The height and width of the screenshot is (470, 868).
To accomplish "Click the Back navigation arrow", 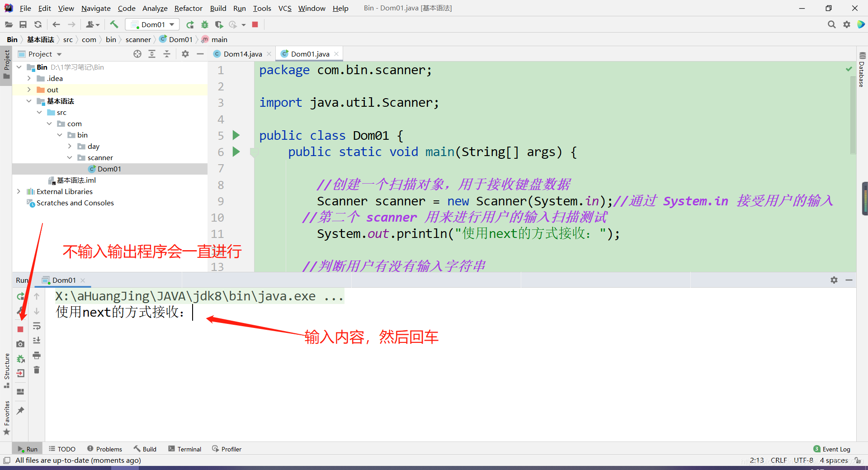I will click(56, 24).
